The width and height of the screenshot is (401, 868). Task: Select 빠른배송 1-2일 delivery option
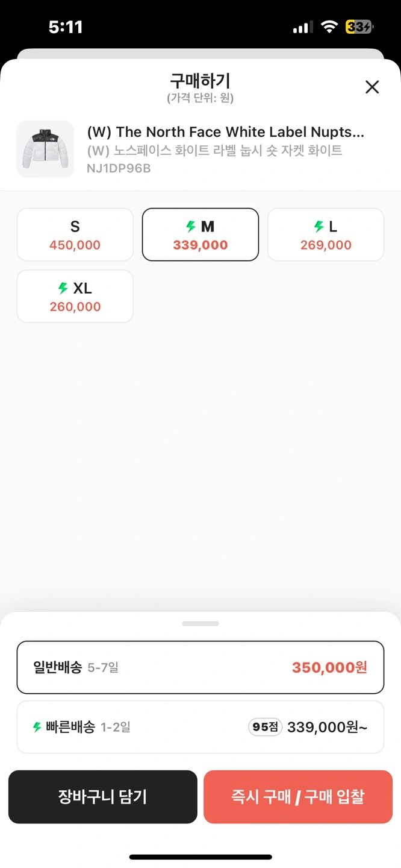point(200,727)
